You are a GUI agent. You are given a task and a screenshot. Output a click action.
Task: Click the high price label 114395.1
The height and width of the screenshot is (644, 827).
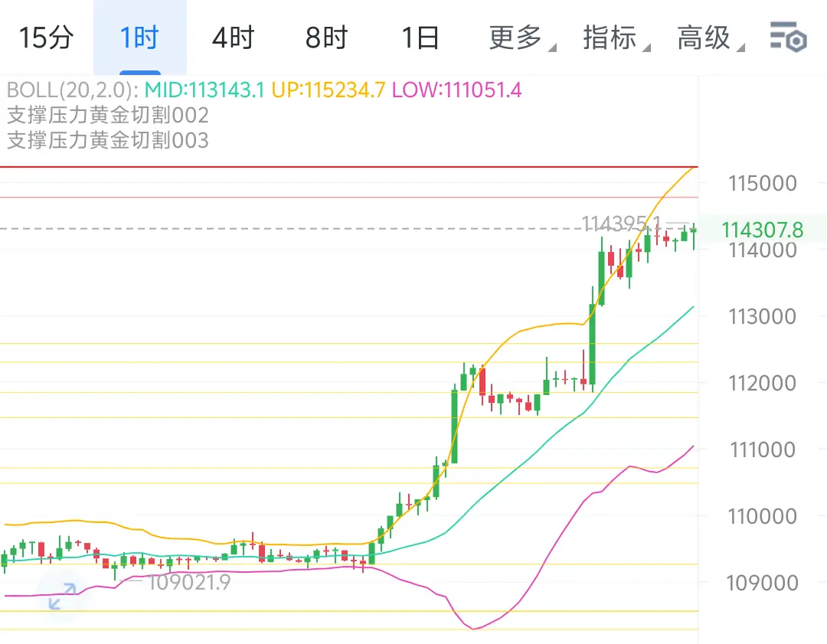(621, 224)
